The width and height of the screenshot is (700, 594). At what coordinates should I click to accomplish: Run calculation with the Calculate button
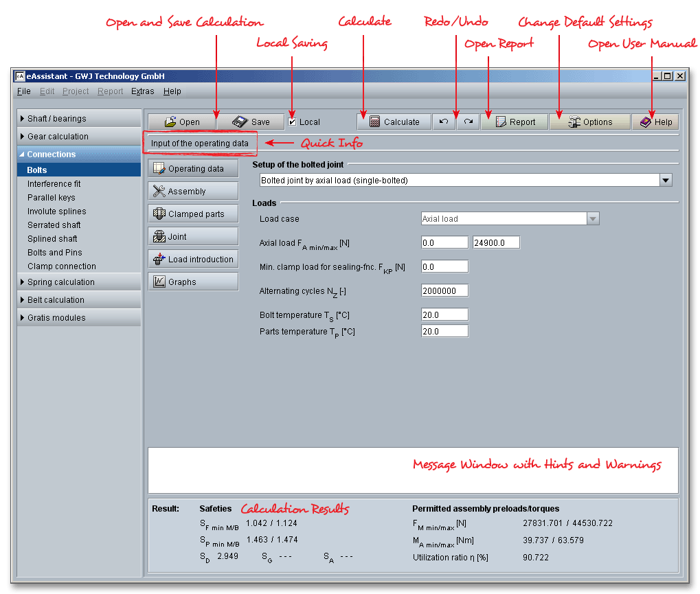[394, 122]
